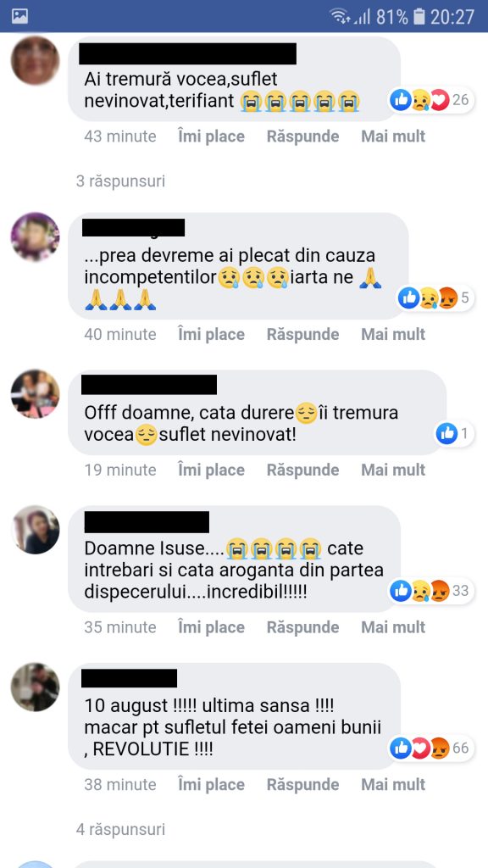Open reactions on comment with 26 reactions
Image resolution: width=488 pixels, height=868 pixels.
tap(430, 100)
